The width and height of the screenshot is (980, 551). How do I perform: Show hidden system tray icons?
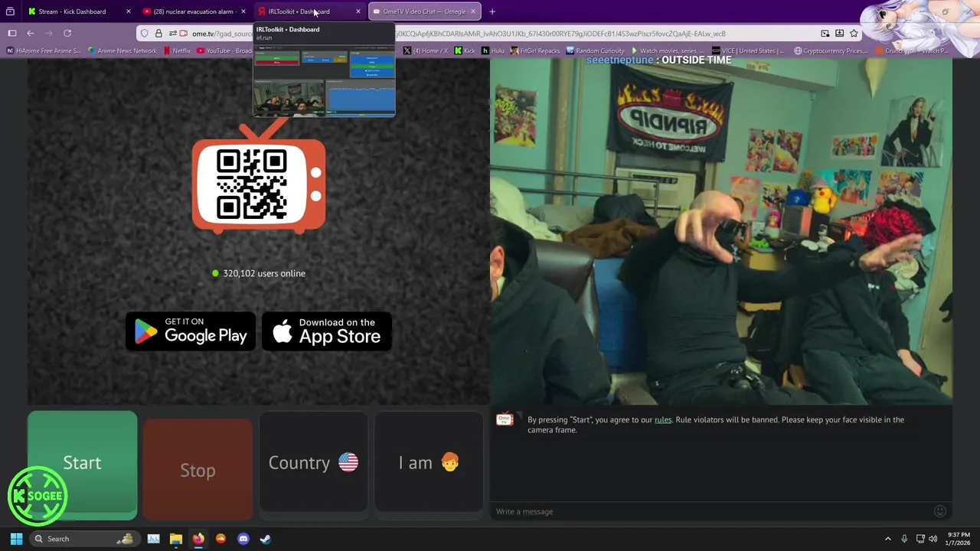point(888,539)
